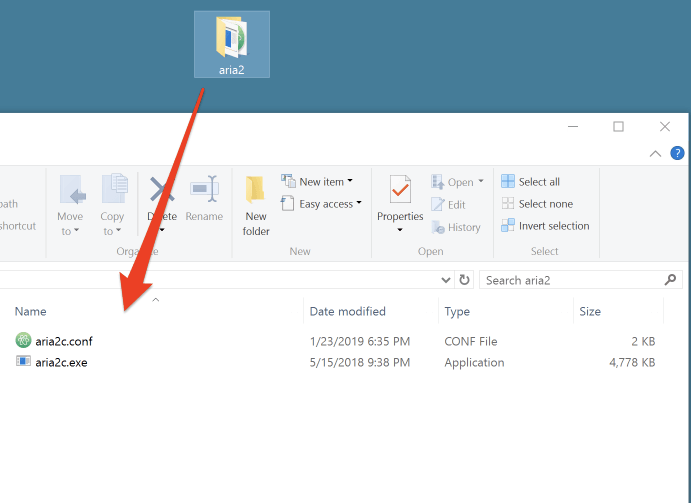The width and height of the screenshot is (691, 503).
Task: Click the Properties checkmark icon
Action: (x=400, y=190)
